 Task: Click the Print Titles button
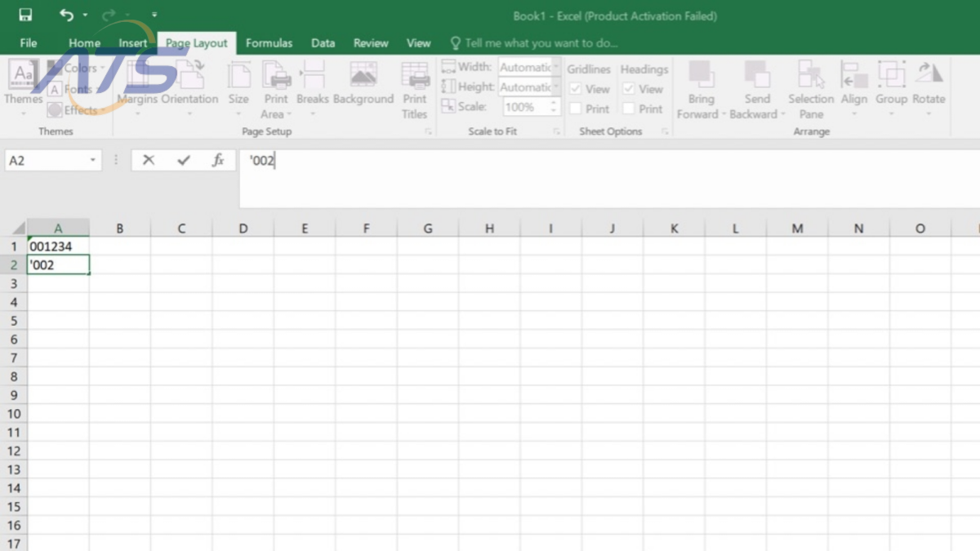coord(415,90)
